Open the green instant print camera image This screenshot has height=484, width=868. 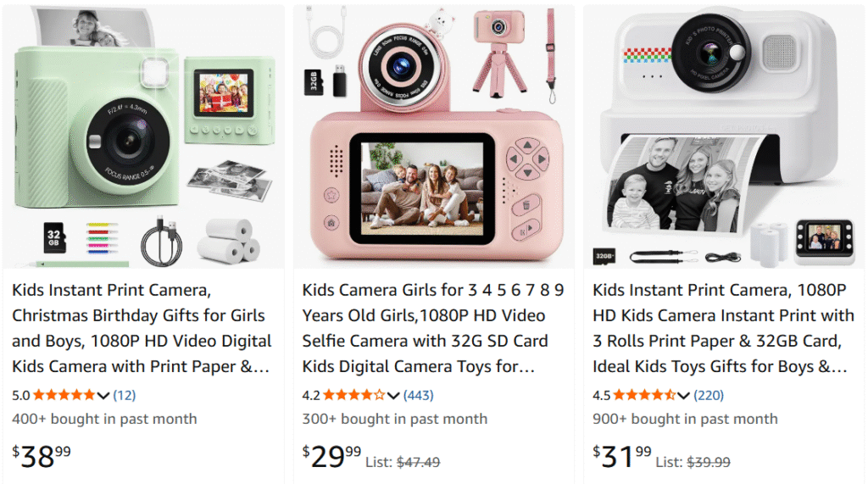(142, 136)
